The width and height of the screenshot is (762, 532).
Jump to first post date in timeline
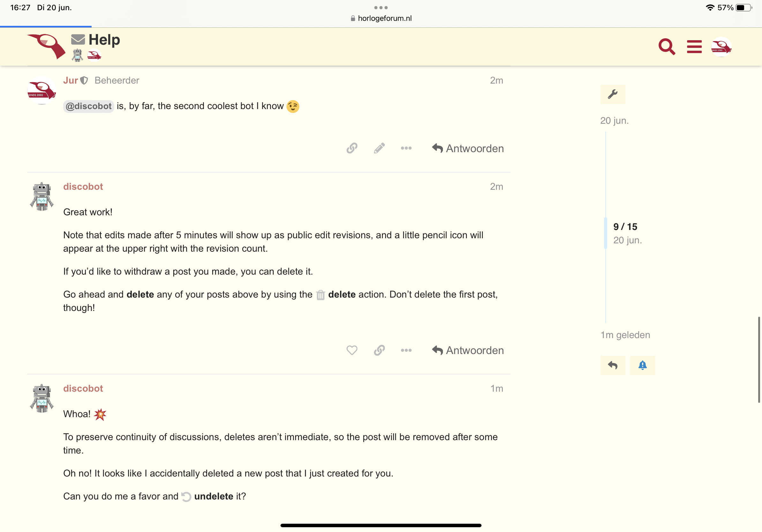(x=614, y=121)
